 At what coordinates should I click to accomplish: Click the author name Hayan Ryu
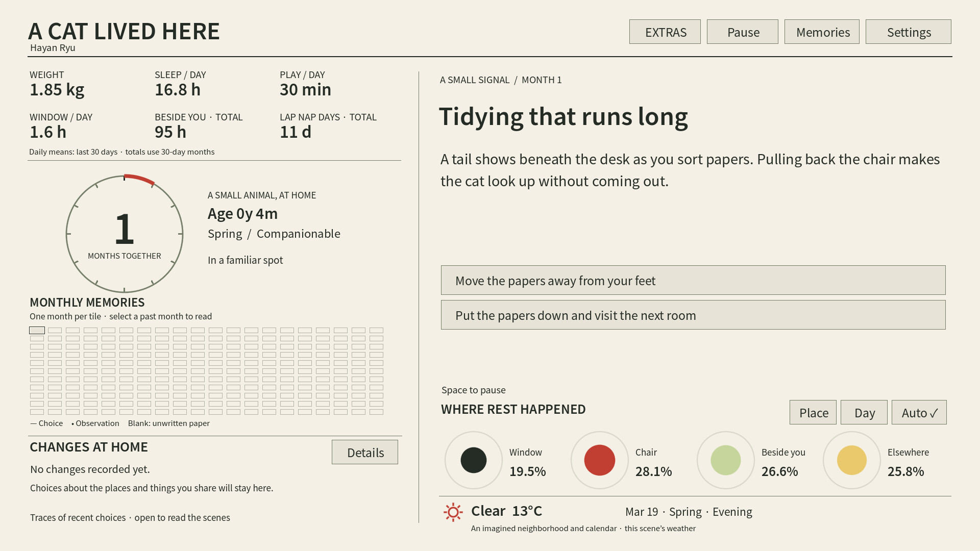tap(53, 47)
